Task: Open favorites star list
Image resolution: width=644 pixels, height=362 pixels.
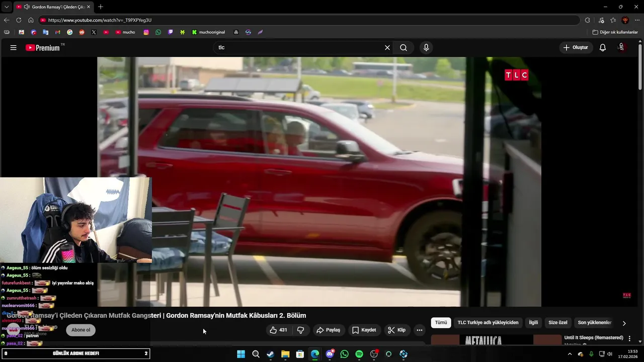Action: pos(613,20)
